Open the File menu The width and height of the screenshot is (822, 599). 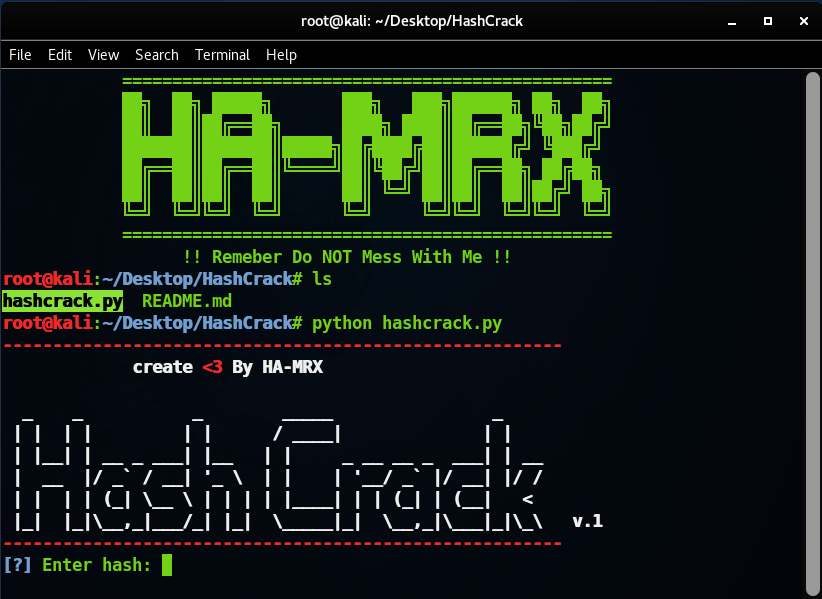point(20,55)
